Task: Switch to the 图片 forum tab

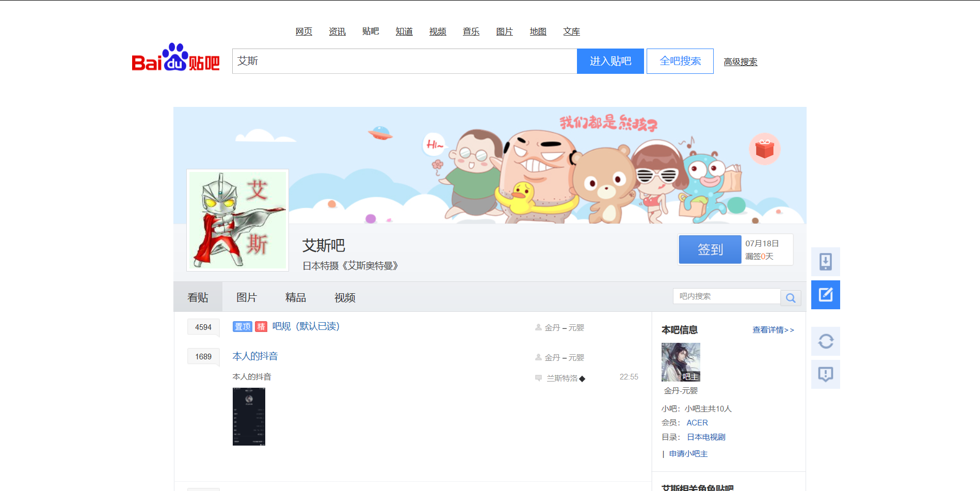Action: (x=247, y=297)
